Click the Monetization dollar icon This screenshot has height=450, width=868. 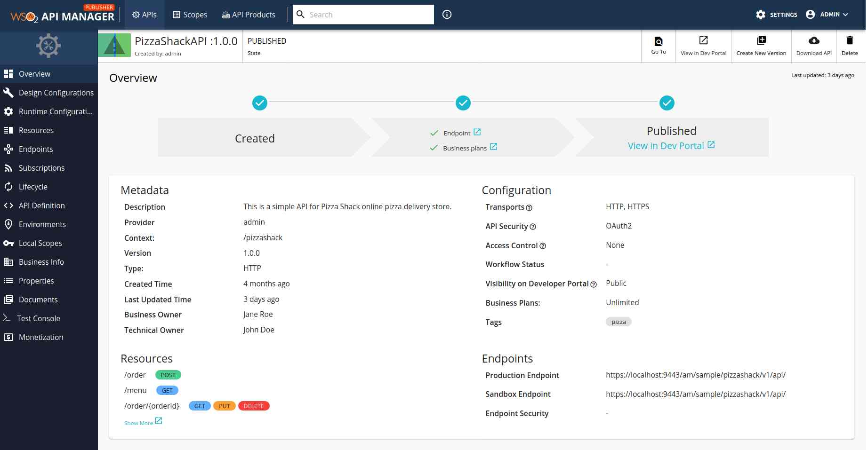click(x=8, y=337)
